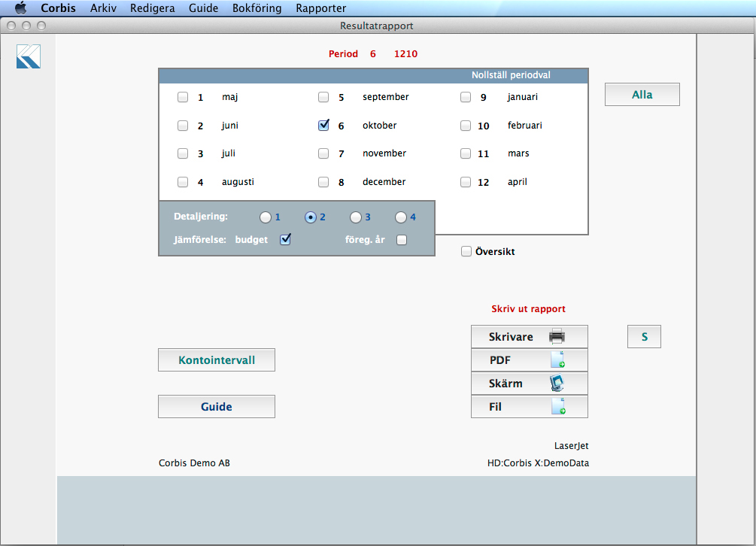This screenshot has height=546, width=756.
Task: Click the S button
Action: (644, 336)
